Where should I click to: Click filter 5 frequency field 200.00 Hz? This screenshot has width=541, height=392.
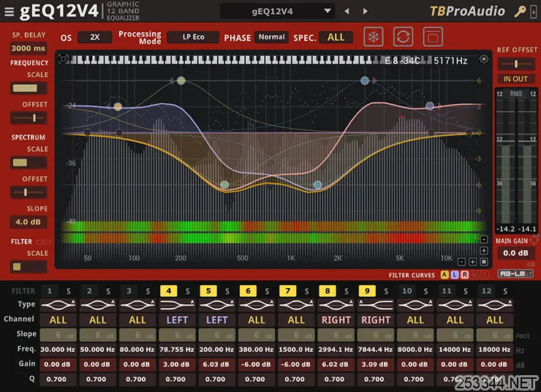click(216, 350)
